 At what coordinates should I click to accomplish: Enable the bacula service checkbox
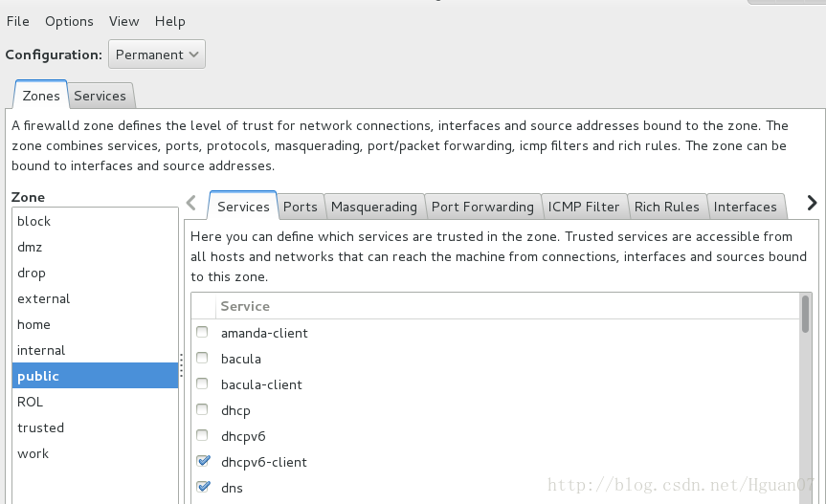coord(202,358)
